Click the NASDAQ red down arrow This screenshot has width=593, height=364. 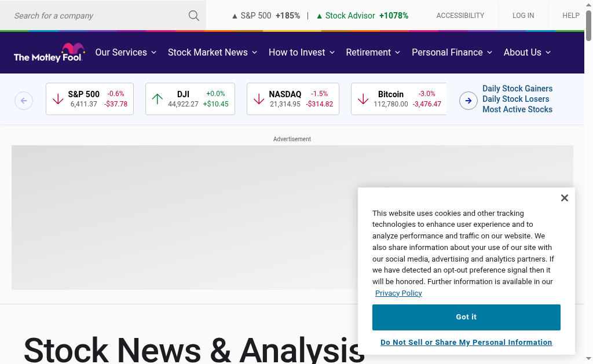click(x=259, y=99)
